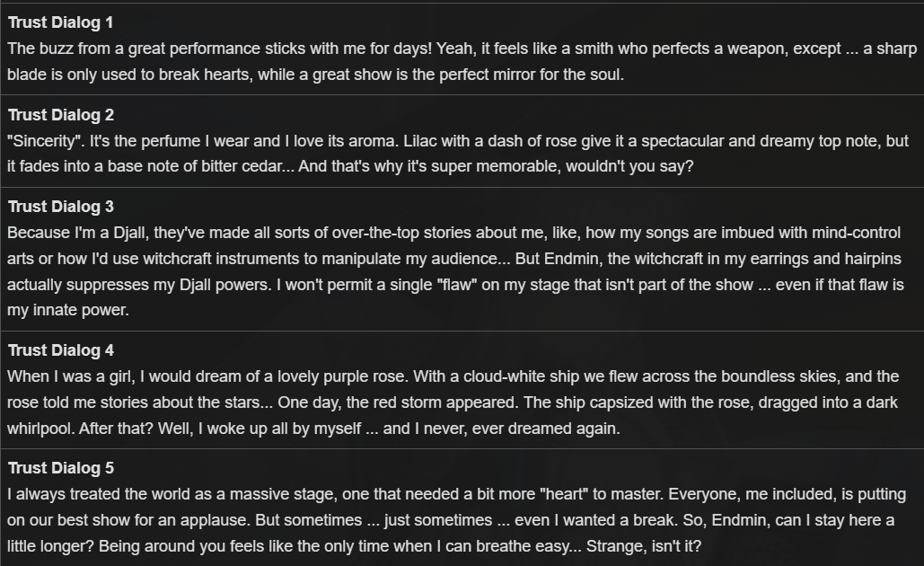924x566 pixels.
Task: Click the line "whirlpool. After that? Well, I woke up"
Action: 313,428
